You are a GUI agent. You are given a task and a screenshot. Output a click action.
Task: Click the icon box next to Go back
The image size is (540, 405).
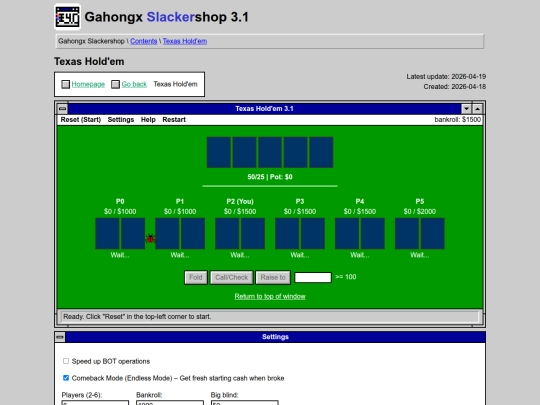pyautogui.click(x=115, y=84)
